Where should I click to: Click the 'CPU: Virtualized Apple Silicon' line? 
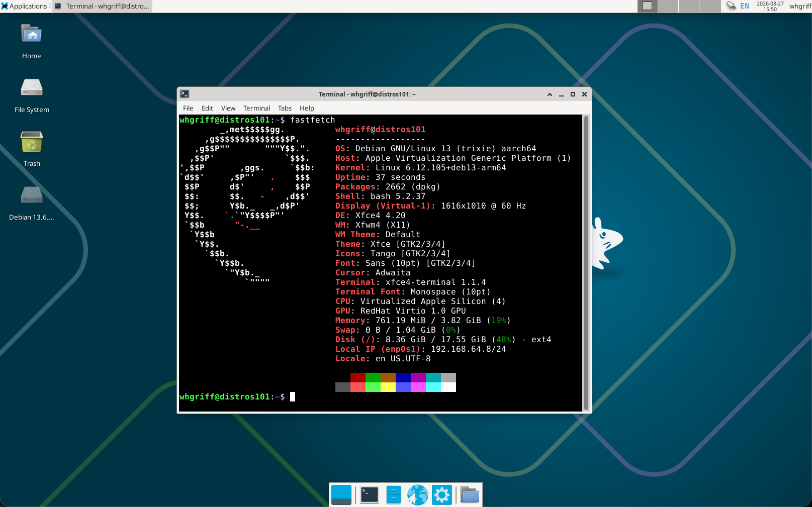tap(421, 301)
